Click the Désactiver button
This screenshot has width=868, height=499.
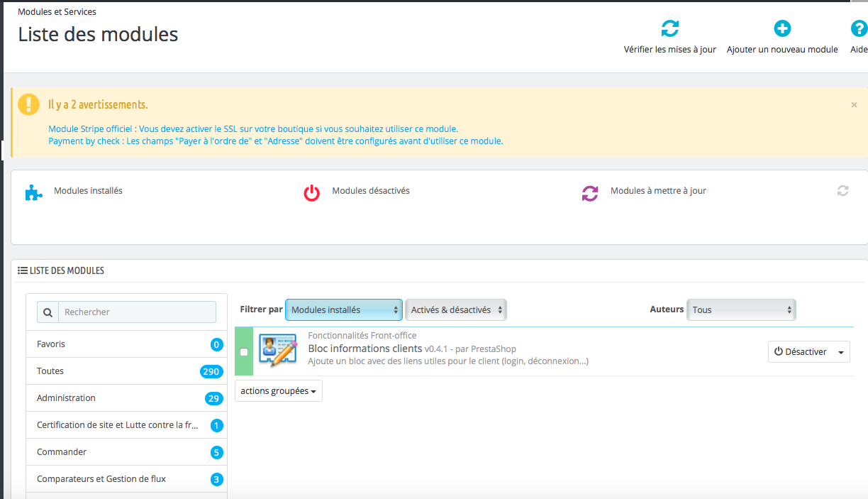pyautogui.click(x=801, y=352)
